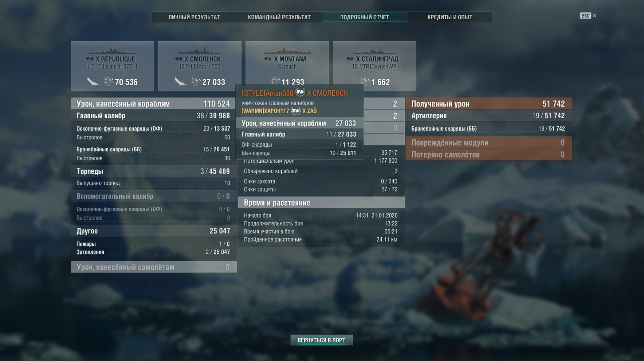Click ship class icon next to X ZAŌ

(x=296, y=111)
